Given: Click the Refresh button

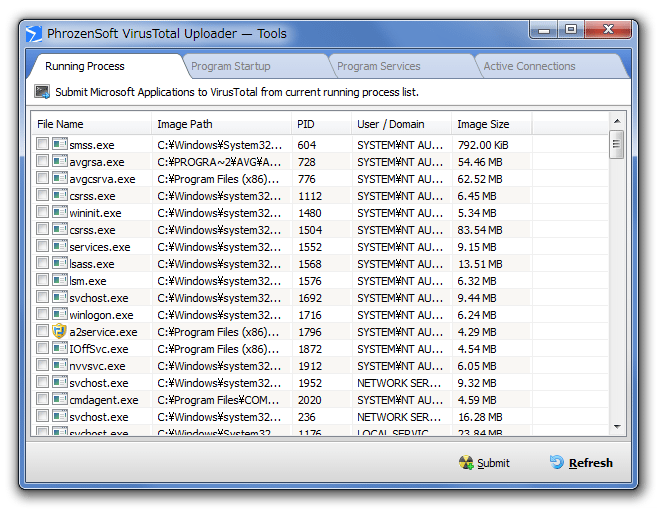Looking at the screenshot, I should 581,462.
